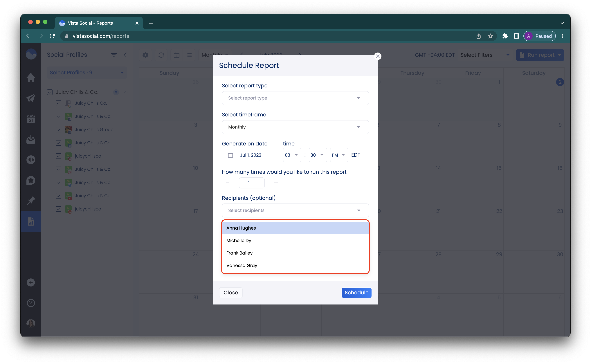Viewport: 591px width, 364px height.
Task: Uncheck the Juicy Chills Co. Google profile
Action: coord(59,103)
